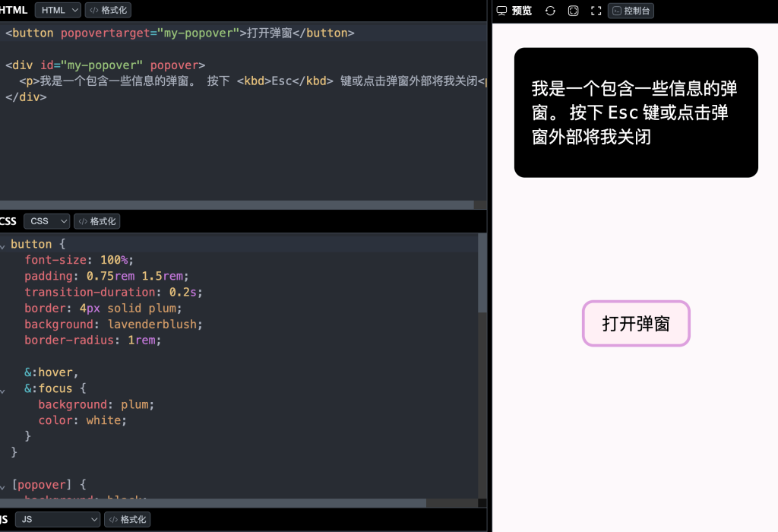The height and width of the screenshot is (532, 778).
Task: Refresh the preview with the reload icon
Action: point(549,10)
